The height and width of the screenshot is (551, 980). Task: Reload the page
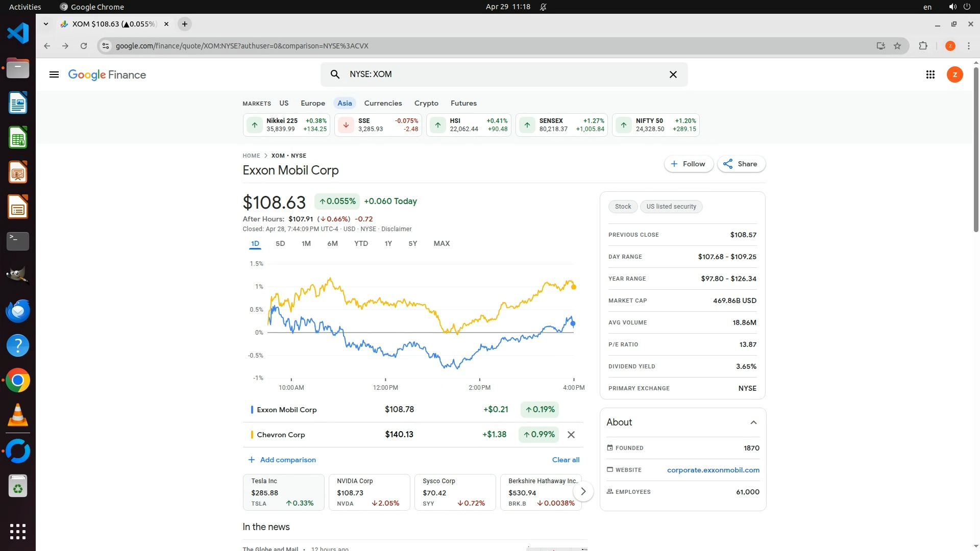coord(84,46)
